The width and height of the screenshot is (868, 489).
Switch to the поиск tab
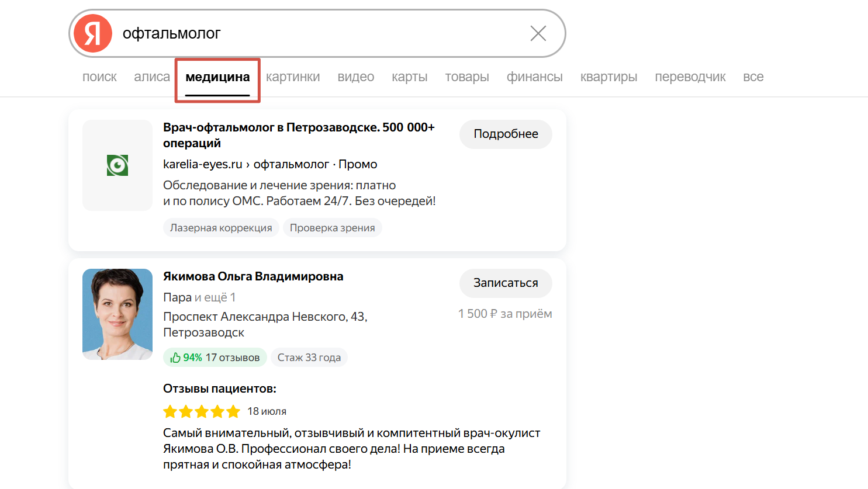[99, 77]
